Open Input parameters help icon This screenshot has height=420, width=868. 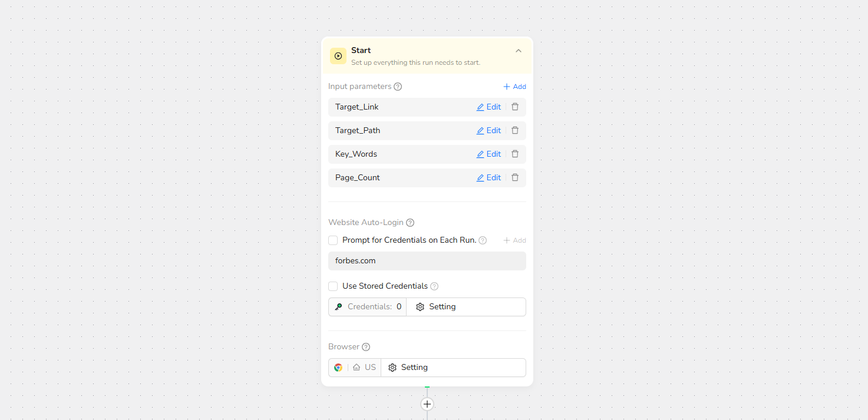coord(398,87)
